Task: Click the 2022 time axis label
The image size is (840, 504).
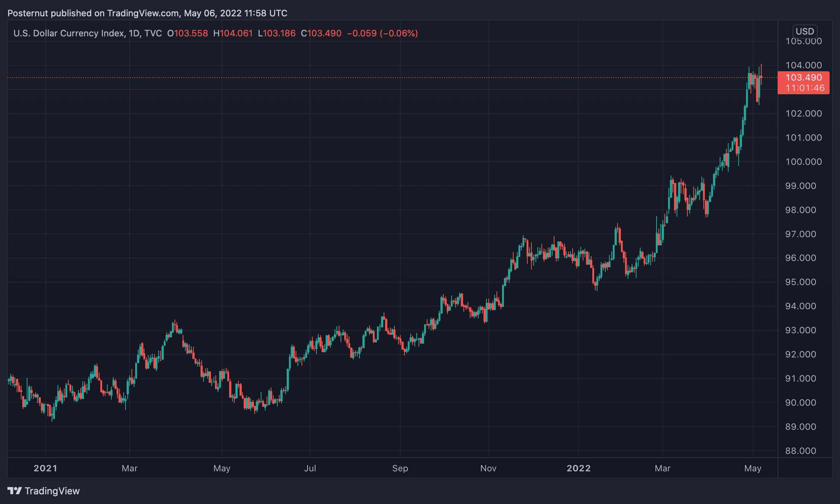Action: click(578, 468)
